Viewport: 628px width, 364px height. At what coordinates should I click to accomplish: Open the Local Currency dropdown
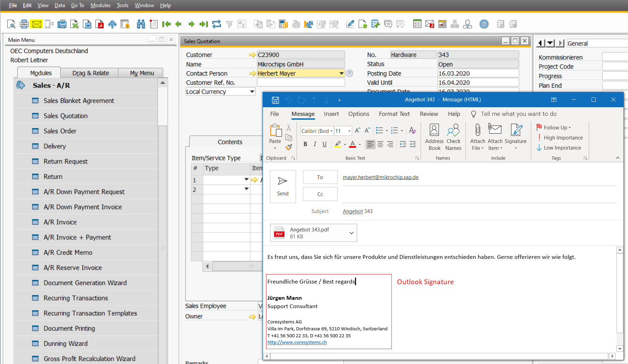tap(252, 92)
